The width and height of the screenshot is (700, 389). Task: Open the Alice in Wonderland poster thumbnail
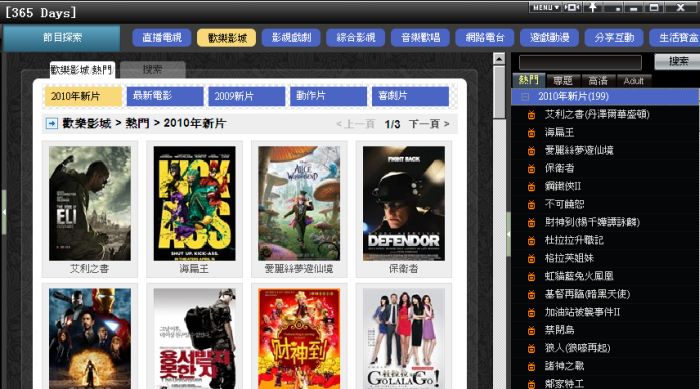[x=299, y=204]
